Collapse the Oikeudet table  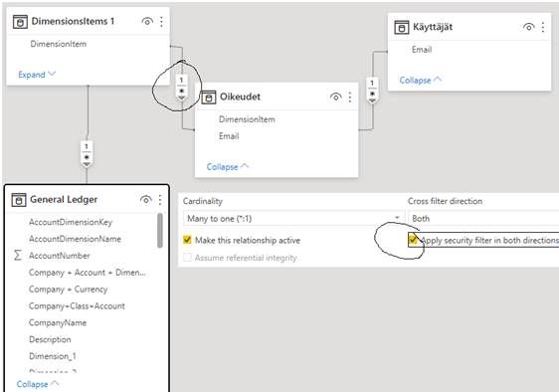click(x=228, y=166)
